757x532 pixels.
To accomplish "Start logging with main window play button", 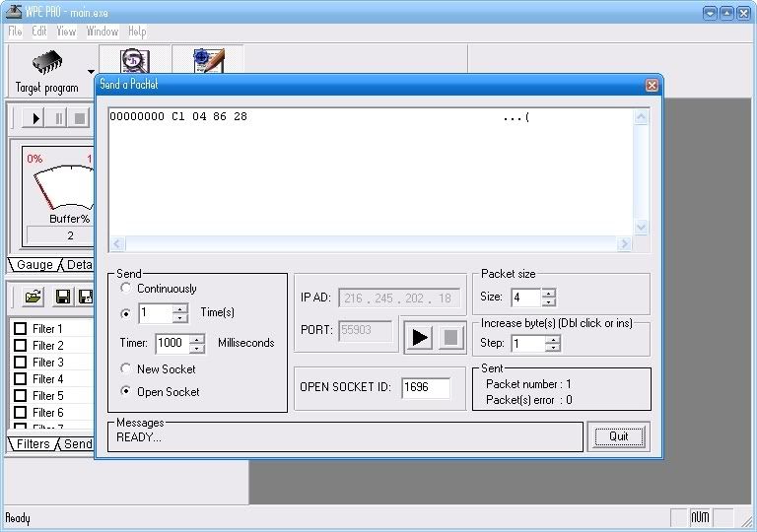I will point(34,118).
